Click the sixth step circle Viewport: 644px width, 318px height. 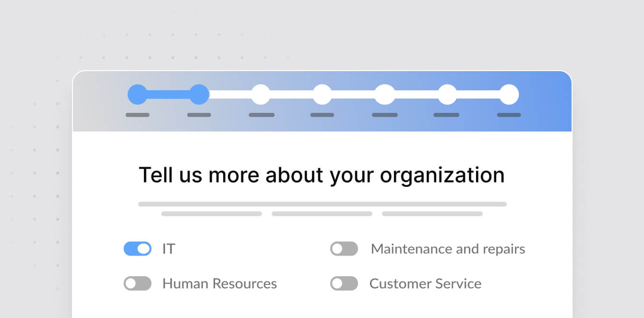pyautogui.click(x=447, y=95)
